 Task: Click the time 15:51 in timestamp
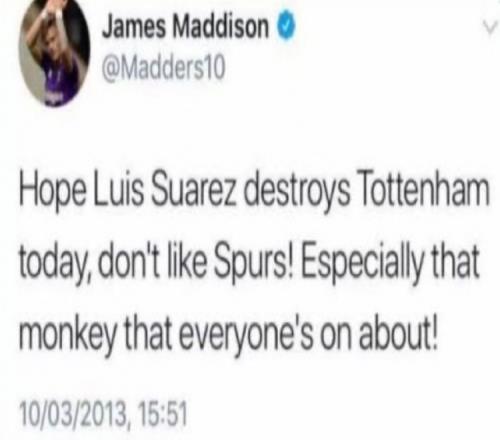click(x=162, y=413)
